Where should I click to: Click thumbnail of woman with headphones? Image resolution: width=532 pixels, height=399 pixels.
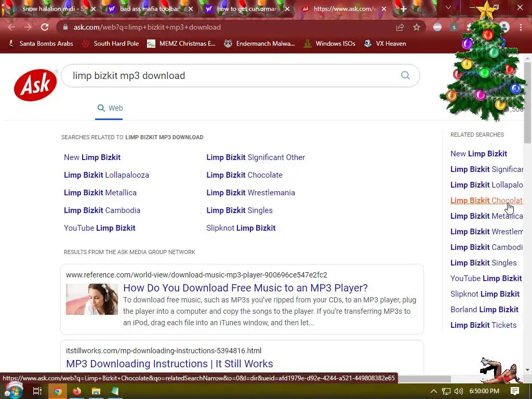92,299
